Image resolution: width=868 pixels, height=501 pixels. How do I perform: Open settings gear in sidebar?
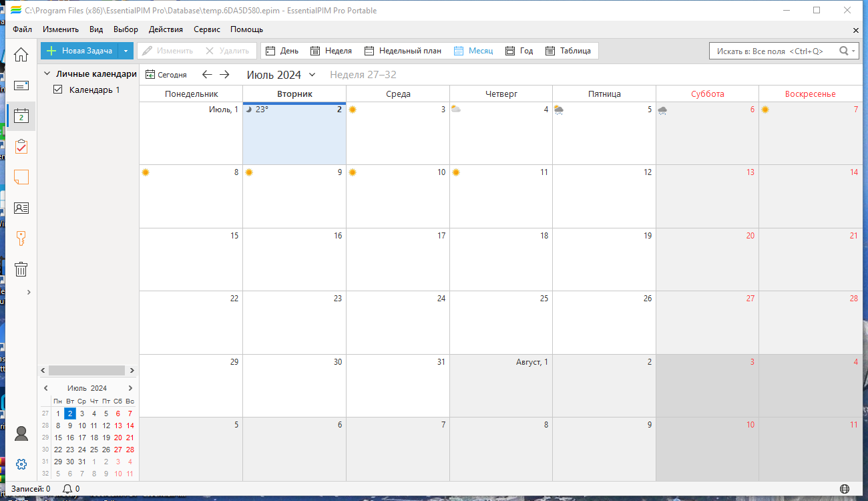click(21, 464)
